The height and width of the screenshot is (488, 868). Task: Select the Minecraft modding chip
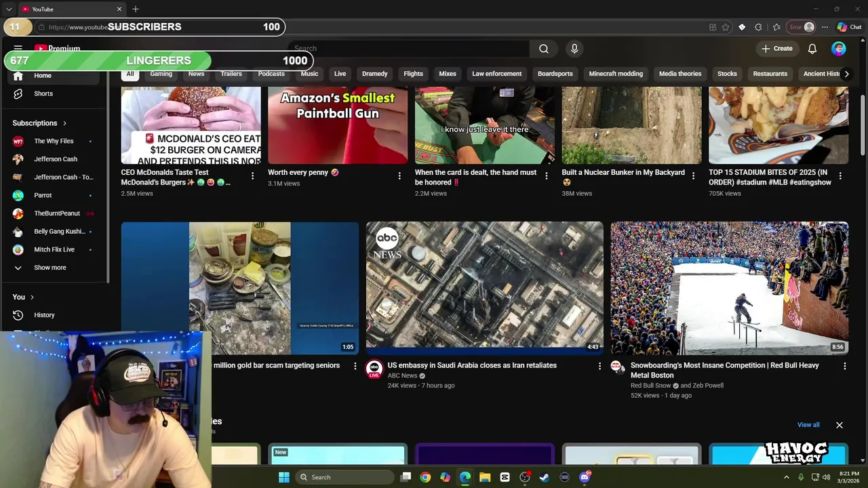[616, 74]
